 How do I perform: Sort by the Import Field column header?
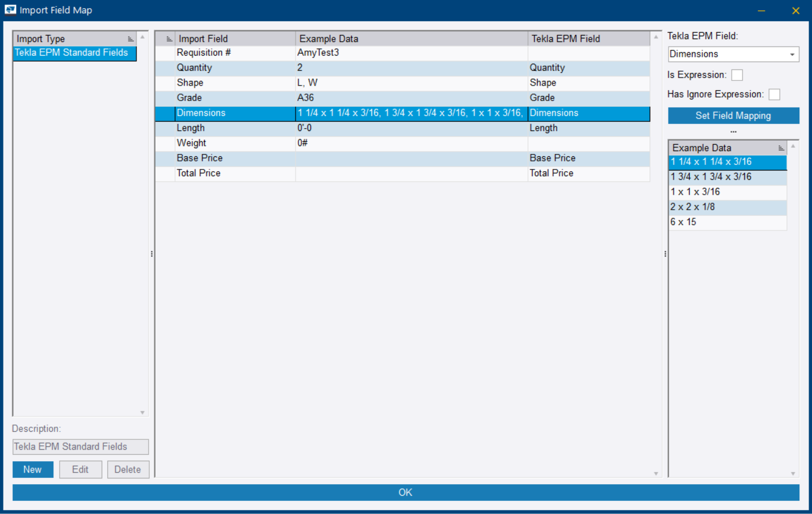235,38
